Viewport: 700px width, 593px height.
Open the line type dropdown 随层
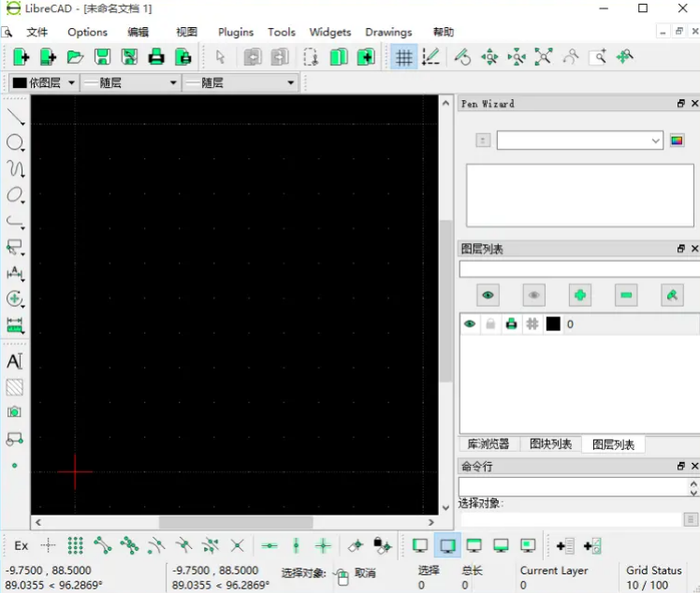pyautogui.click(x=241, y=82)
